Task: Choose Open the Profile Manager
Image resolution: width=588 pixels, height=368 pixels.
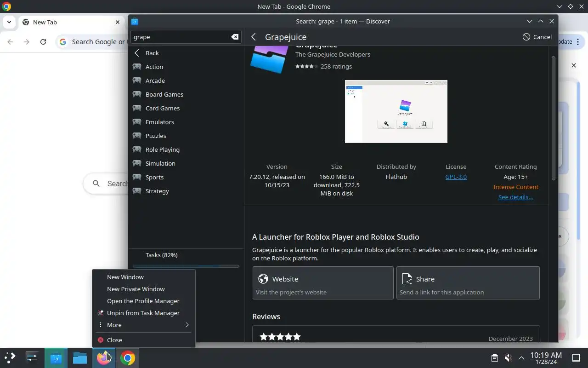Action: [x=144, y=301]
